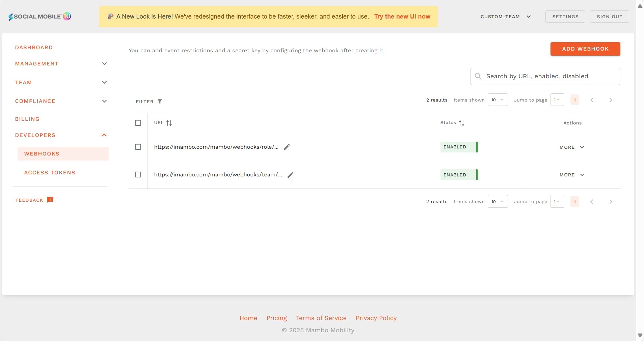The image size is (644, 341).
Task: Open the Items shown dropdown
Action: [498, 100]
